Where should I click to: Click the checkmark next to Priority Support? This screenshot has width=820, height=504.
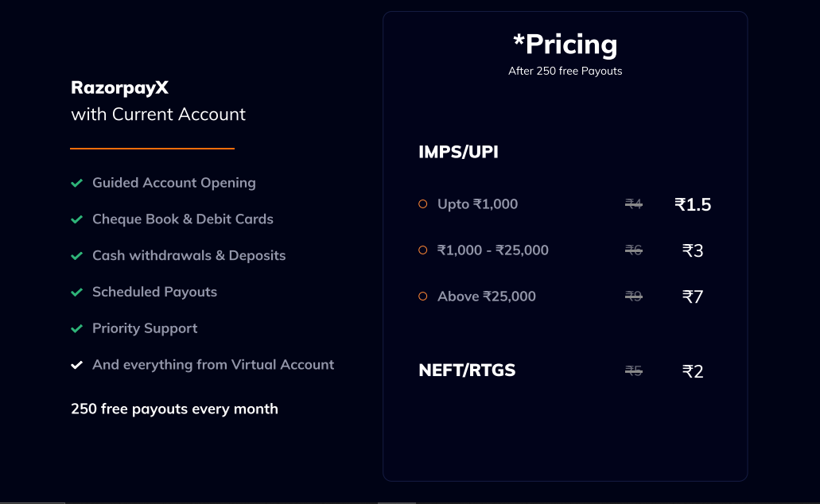(x=77, y=329)
